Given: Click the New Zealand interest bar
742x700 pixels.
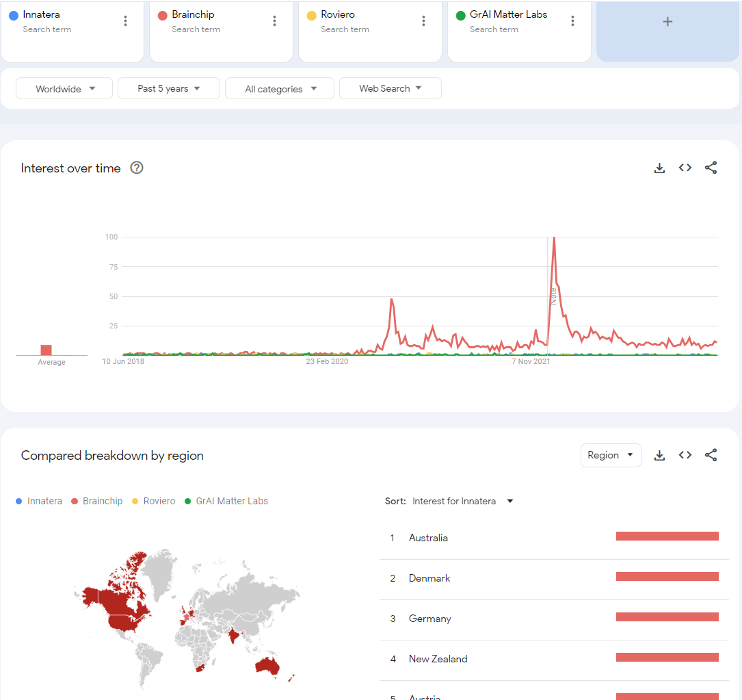Looking at the screenshot, I should click(x=667, y=657).
